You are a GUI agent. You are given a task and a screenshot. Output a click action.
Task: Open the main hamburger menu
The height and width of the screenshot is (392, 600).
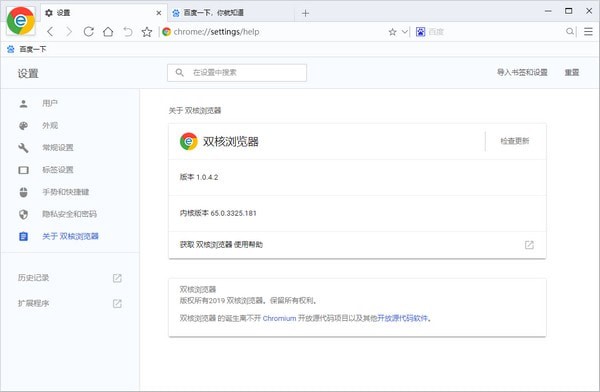[x=589, y=32]
